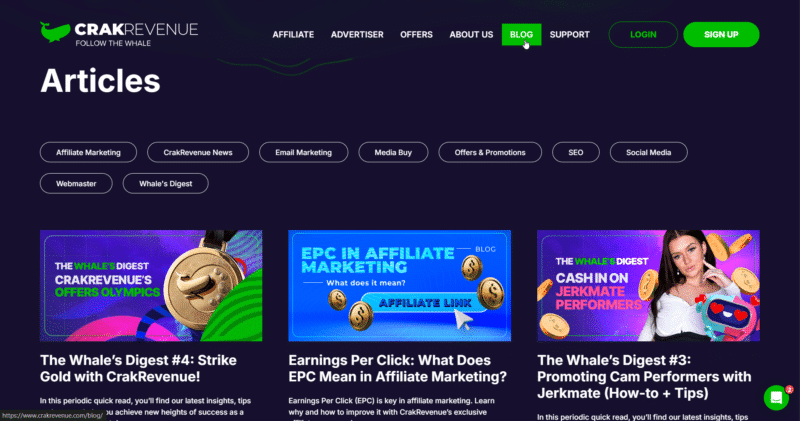The image size is (800, 421).
Task: Click the green Sign Up button
Action: tap(721, 35)
